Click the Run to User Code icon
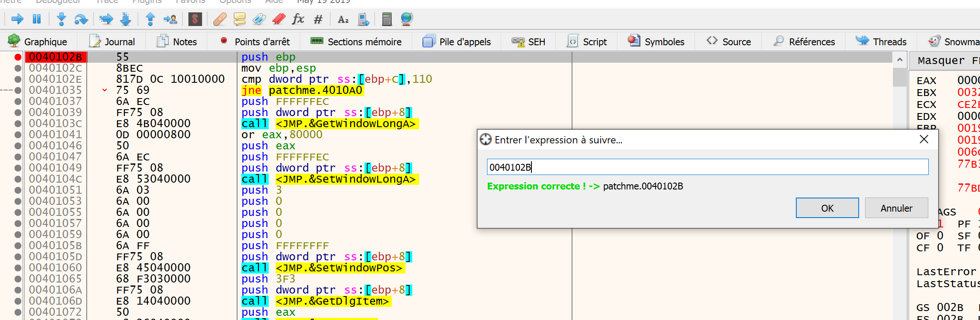The width and height of the screenshot is (980, 320). pyautogui.click(x=170, y=19)
